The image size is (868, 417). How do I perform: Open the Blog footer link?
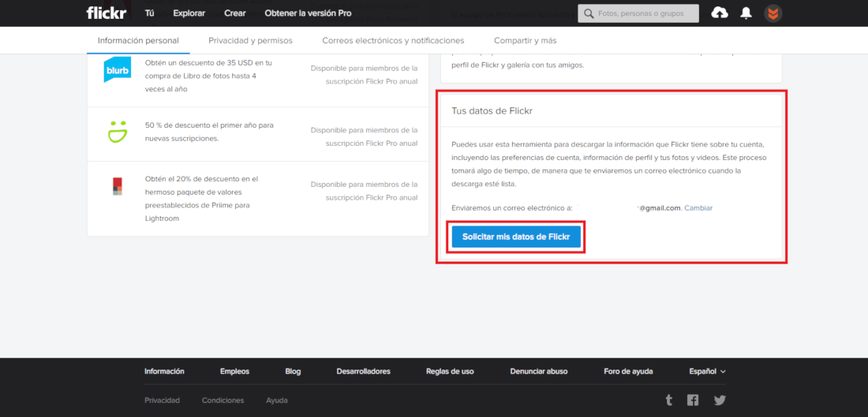coord(293,371)
